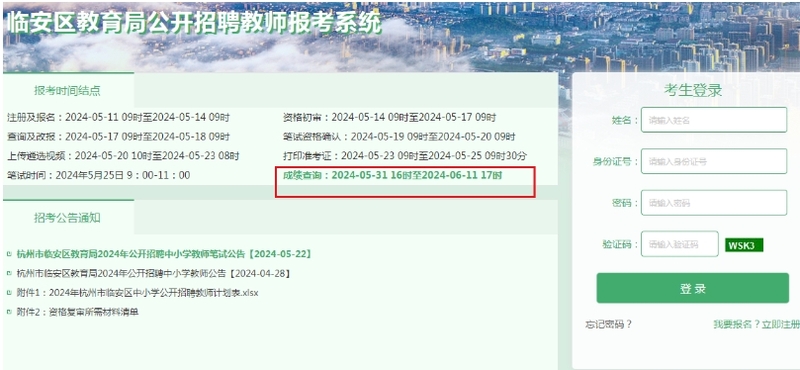This screenshot has height=370, width=800.
Task: Refresh the WSK3 captcha image
Action: point(744,245)
